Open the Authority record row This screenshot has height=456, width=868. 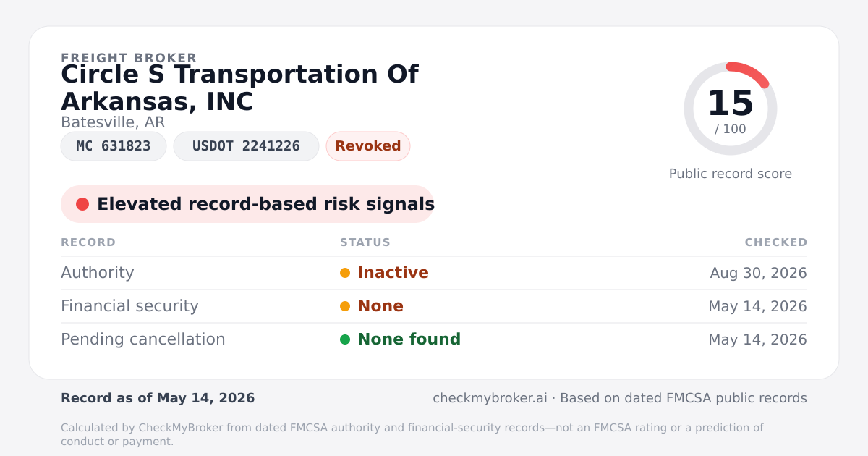[434, 273]
